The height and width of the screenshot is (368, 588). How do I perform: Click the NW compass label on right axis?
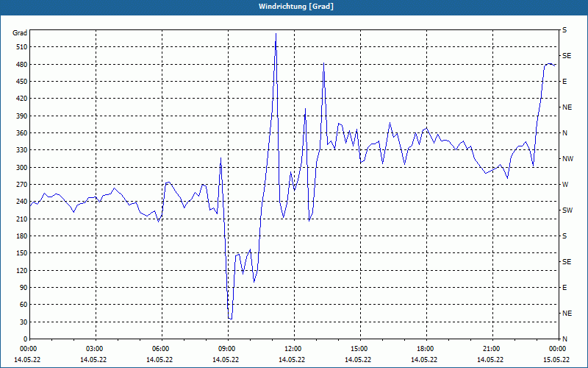coord(567,159)
